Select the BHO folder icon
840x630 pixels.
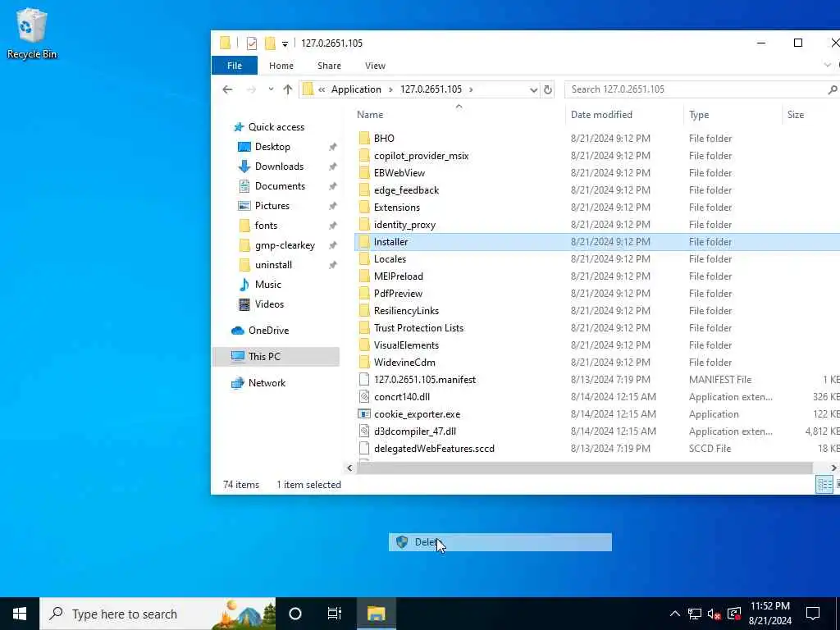[364, 138]
